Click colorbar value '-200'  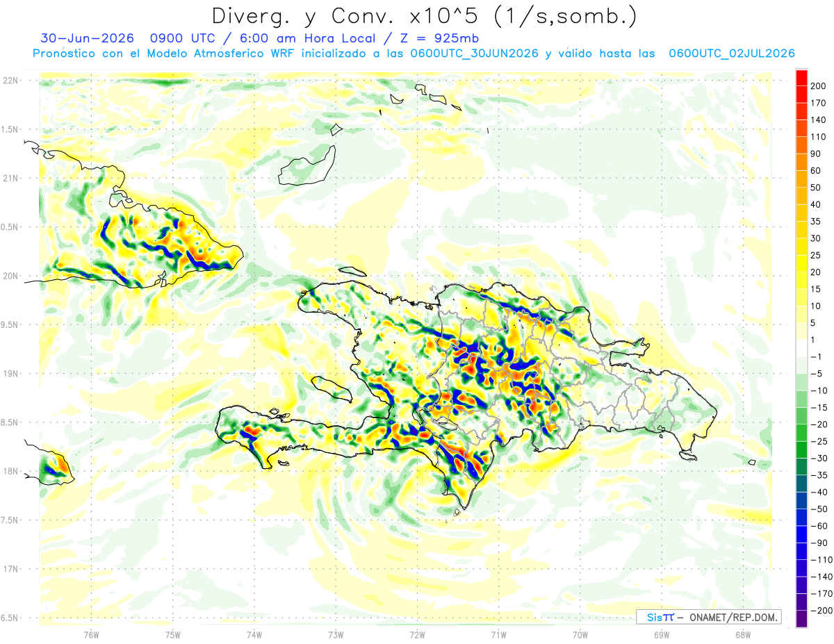[x=821, y=611]
